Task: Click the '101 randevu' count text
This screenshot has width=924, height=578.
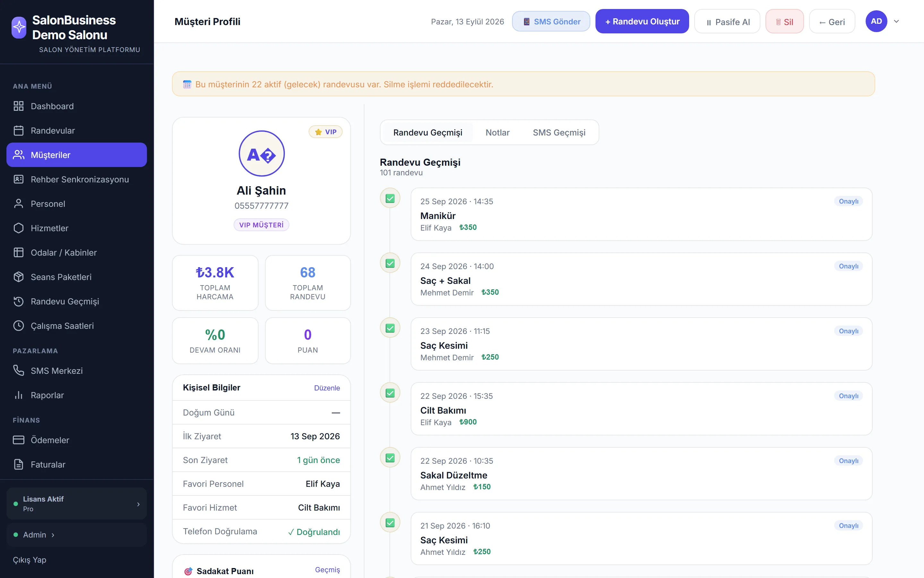Action: [x=401, y=173]
